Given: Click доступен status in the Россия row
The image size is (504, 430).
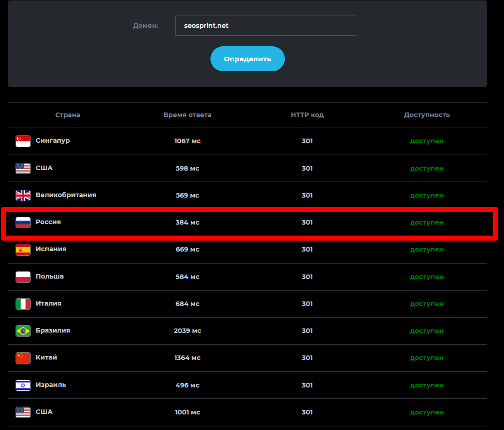Looking at the screenshot, I should (x=427, y=222).
